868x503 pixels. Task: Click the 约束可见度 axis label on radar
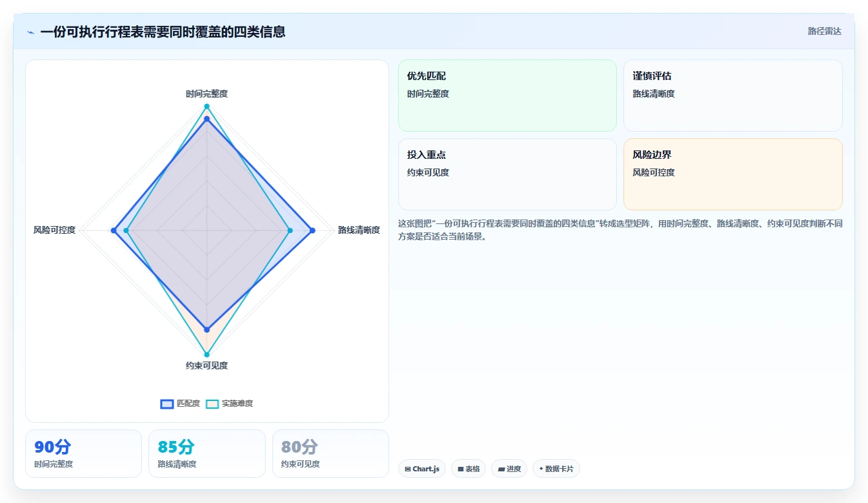click(x=207, y=365)
